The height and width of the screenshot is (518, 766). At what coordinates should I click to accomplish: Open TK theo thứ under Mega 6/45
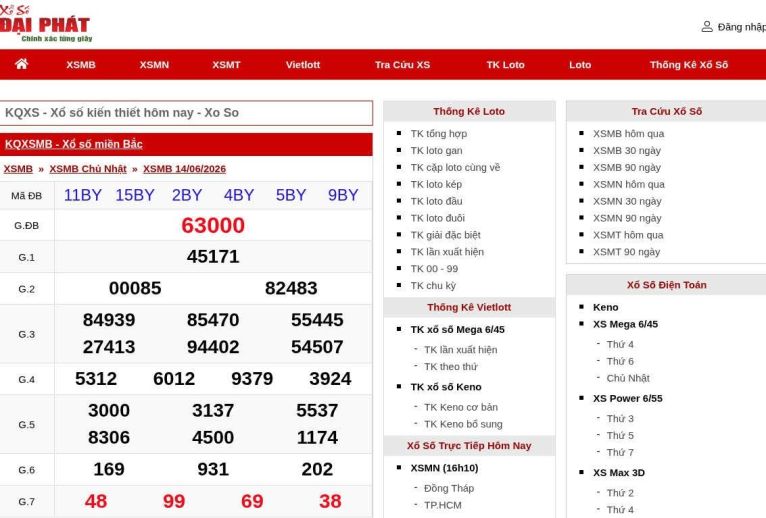(450, 367)
